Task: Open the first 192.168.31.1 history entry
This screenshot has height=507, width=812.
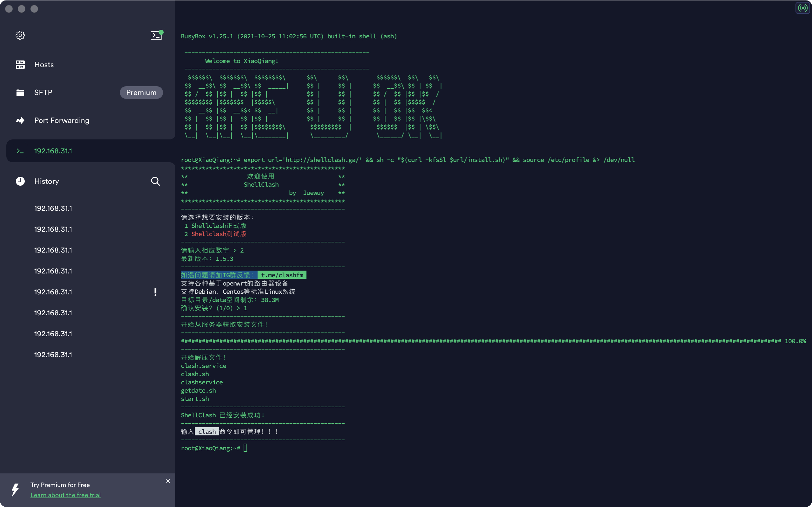Action: click(53, 209)
